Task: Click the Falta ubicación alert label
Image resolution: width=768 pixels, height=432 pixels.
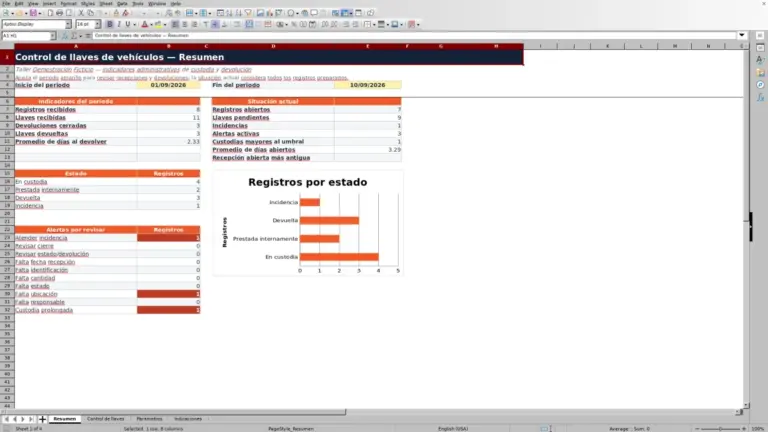Action: click(x=36, y=294)
